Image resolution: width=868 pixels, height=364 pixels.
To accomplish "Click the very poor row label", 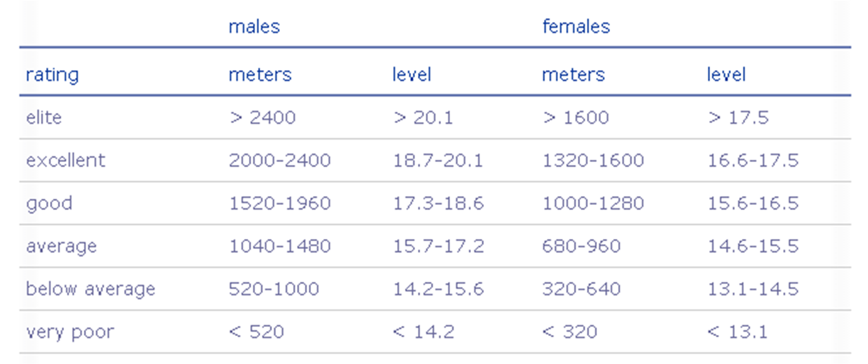I will point(70,332).
